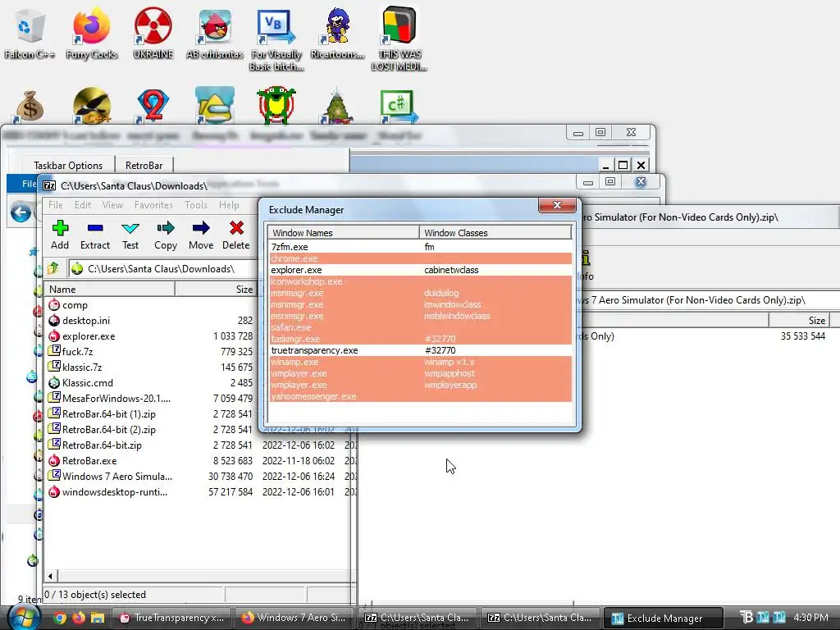Select the MesaForWindows-20.1 archive
The width and height of the screenshot is (840, 630).
(x=109, y=398)
